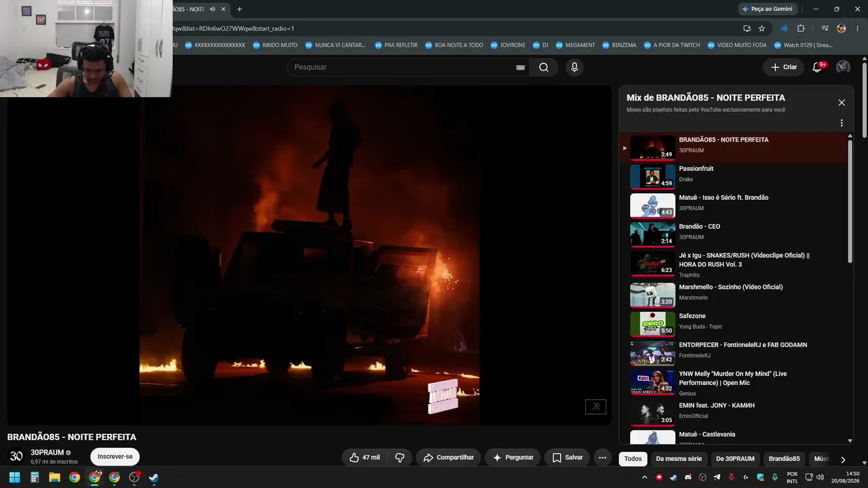This screenshot has width=868, height=488.
Task: Click the green microphone tray icon
Action: pyautogui.click(x=774, y=477)
